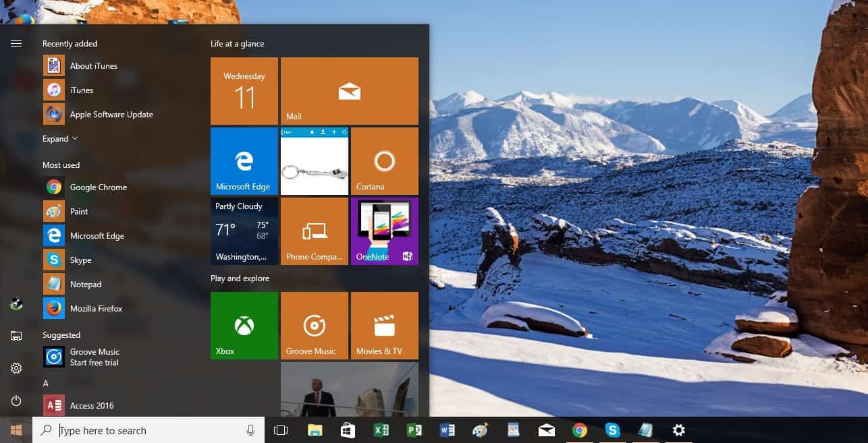868x443 pixels.
Task: Open the Mail tile
Action: 350,91
